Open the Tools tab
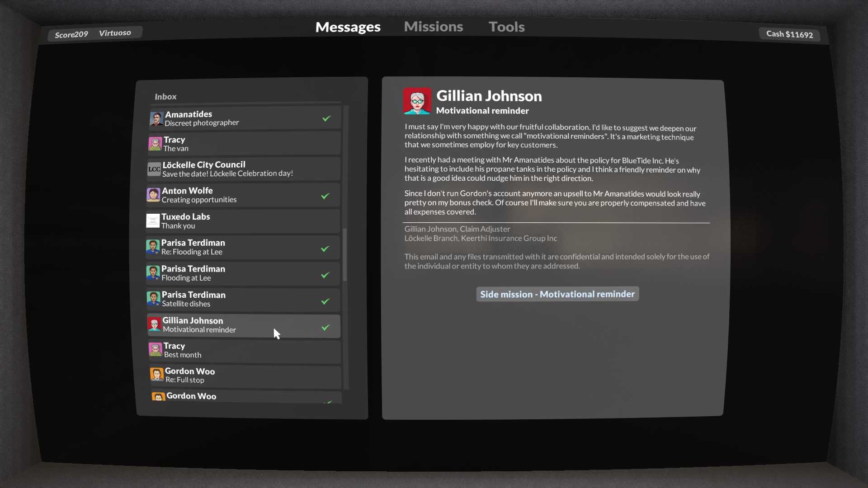The width and height of the screenshot is (868, 488). tap(506, 27)
